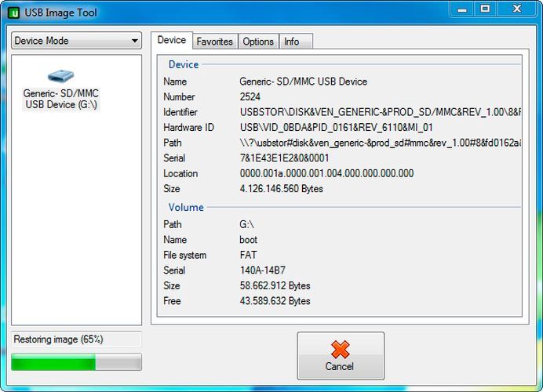Open the Device Mode dropdown
Image resolution: width=543 pixels, height=392 pixels.
tap(76, 41)
